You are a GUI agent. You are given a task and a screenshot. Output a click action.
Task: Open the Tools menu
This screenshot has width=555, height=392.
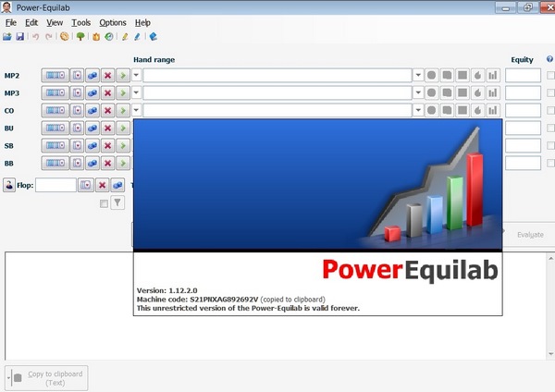click(81, 22)
